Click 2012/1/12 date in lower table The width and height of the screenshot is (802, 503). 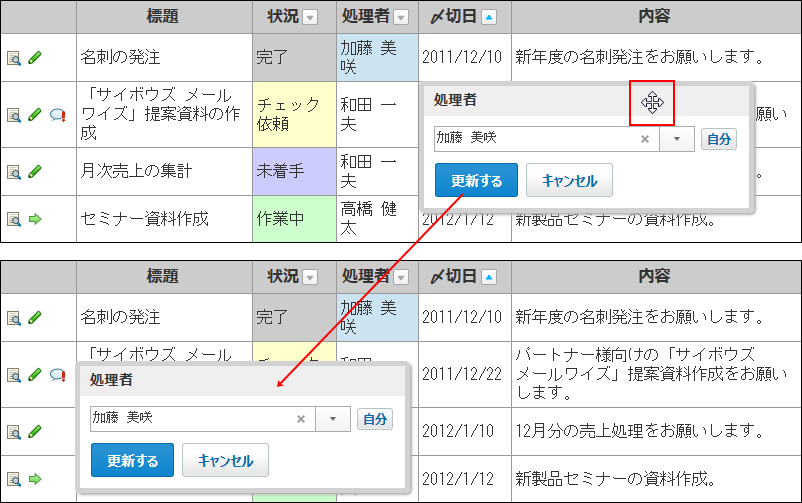[458, 479]
